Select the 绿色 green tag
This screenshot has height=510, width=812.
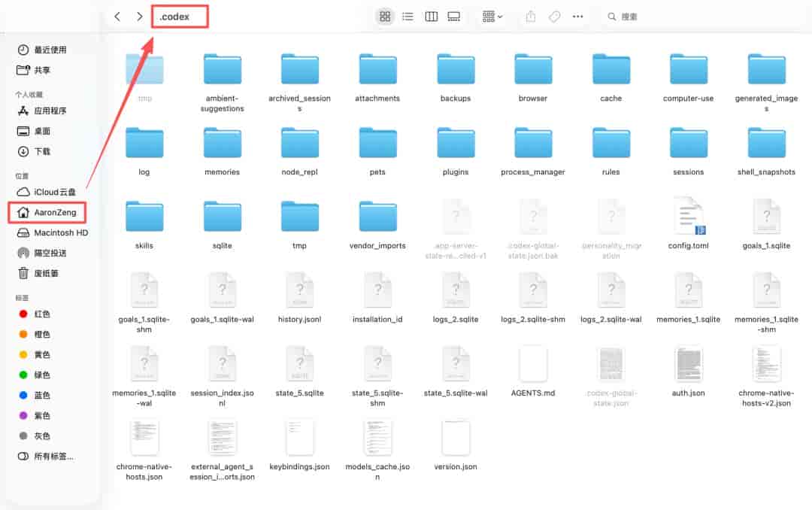34,375
